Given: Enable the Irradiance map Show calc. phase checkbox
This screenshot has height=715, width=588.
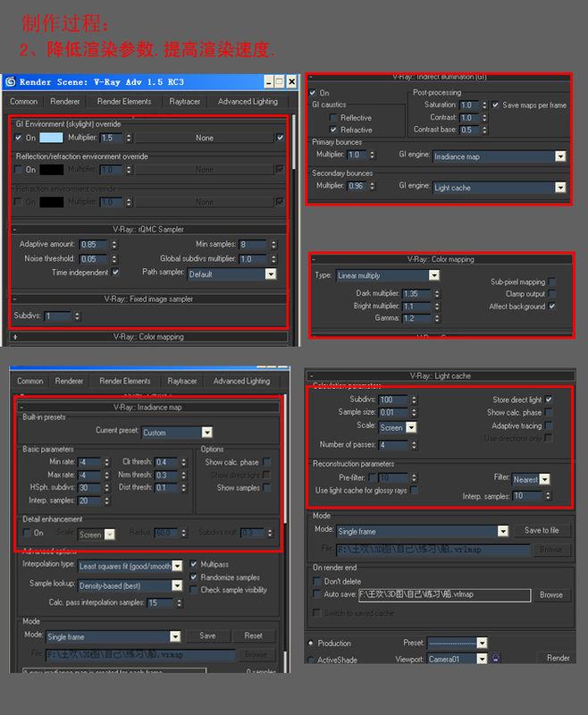Looking at the screenshot, I should [266, 462].
